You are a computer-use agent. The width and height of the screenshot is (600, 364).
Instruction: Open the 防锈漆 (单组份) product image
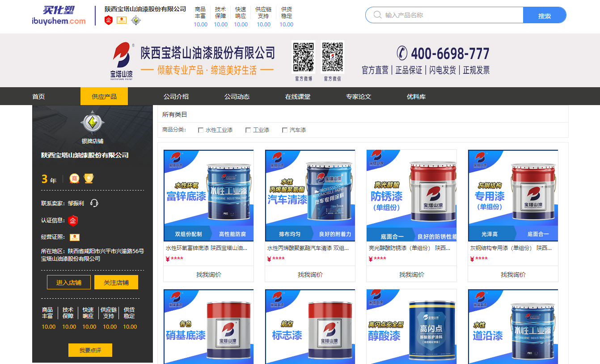(x=412, y=195)
